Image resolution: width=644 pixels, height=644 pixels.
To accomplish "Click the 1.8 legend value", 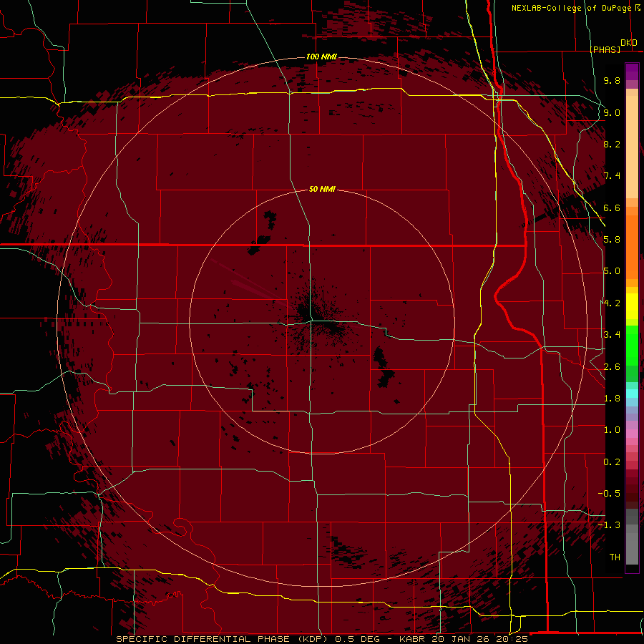I will click(x=612, y=399).
